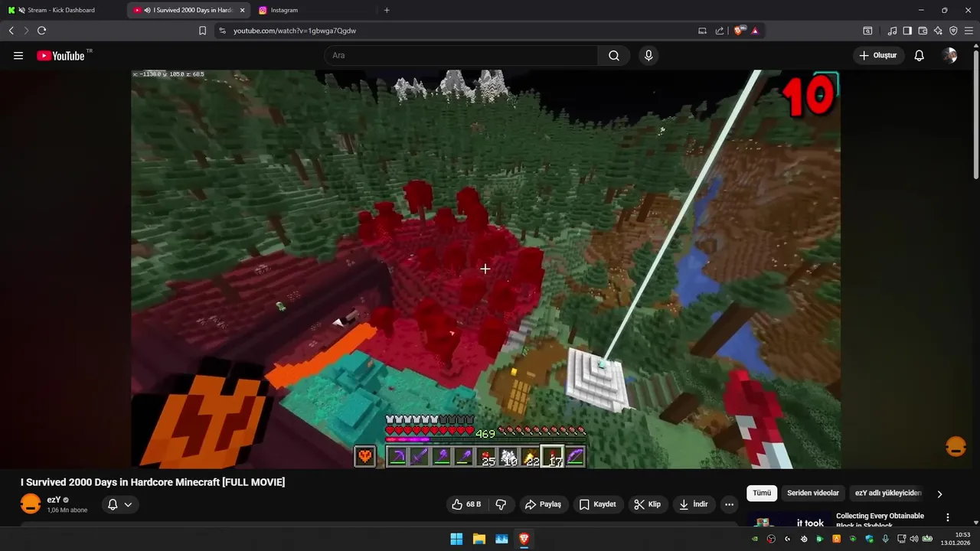Open ezY channel avatar
Image resolution: width=980 pixels, height=551 pixels.
pos(31,504)
